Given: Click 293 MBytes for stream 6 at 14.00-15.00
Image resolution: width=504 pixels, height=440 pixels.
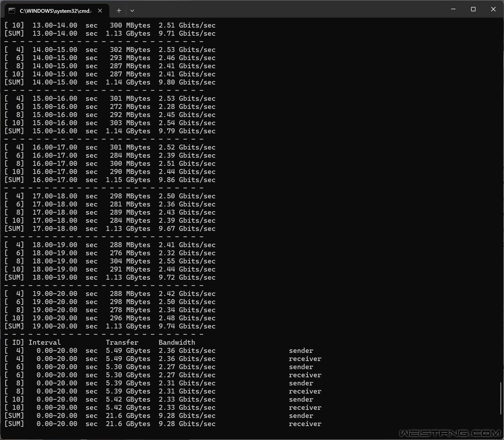Looking at the screenshot, I should pyautogui.click(x=130, y=58).
